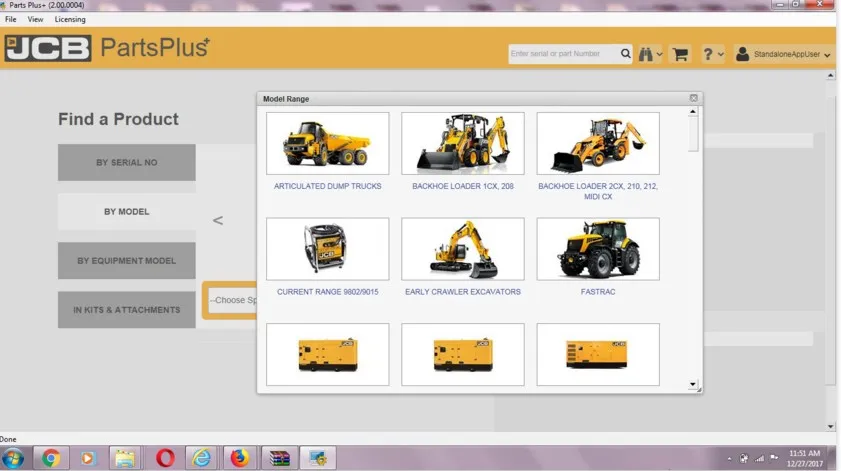Pick the Backhoe Loader 1CX, 208 image
Image resolution: width=841 pixels, height=471 pixels.
462,144
